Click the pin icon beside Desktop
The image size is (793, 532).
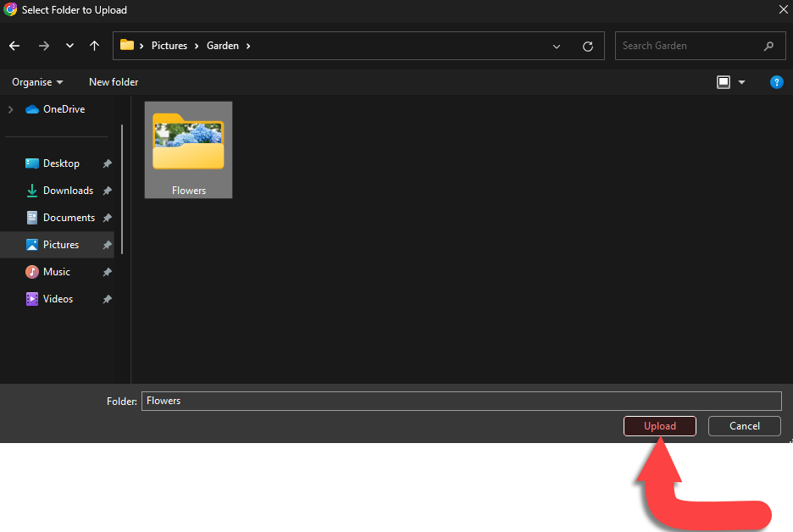pyautogui.click(x=108, y=163)
